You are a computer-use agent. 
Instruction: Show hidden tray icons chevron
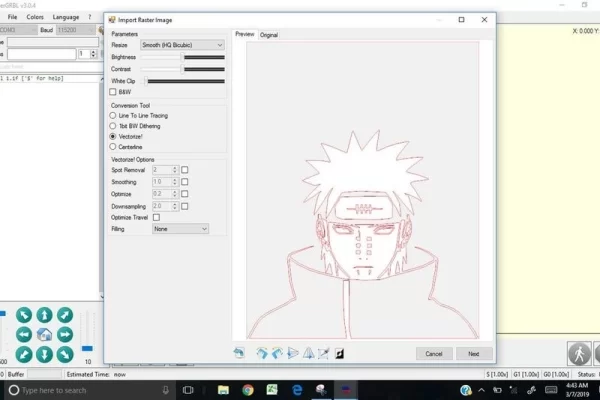[481, 390]
